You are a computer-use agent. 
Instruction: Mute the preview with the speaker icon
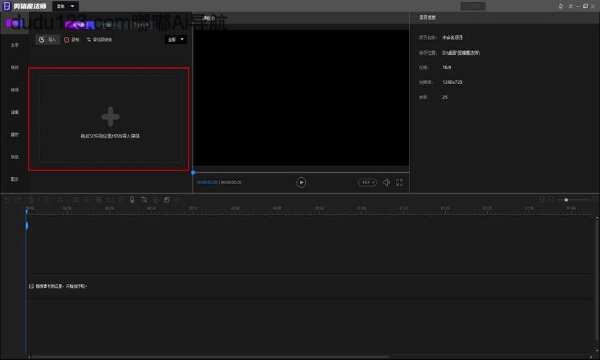386,182
